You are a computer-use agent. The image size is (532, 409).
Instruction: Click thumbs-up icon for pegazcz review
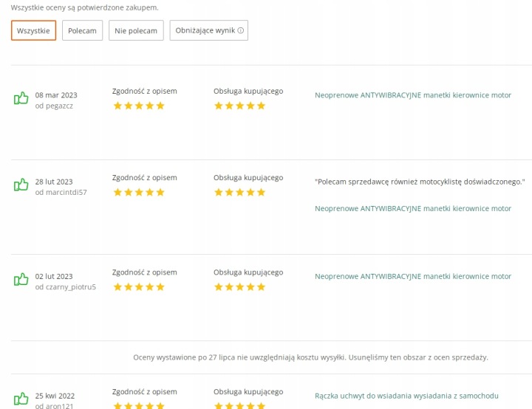coord(21,98)
